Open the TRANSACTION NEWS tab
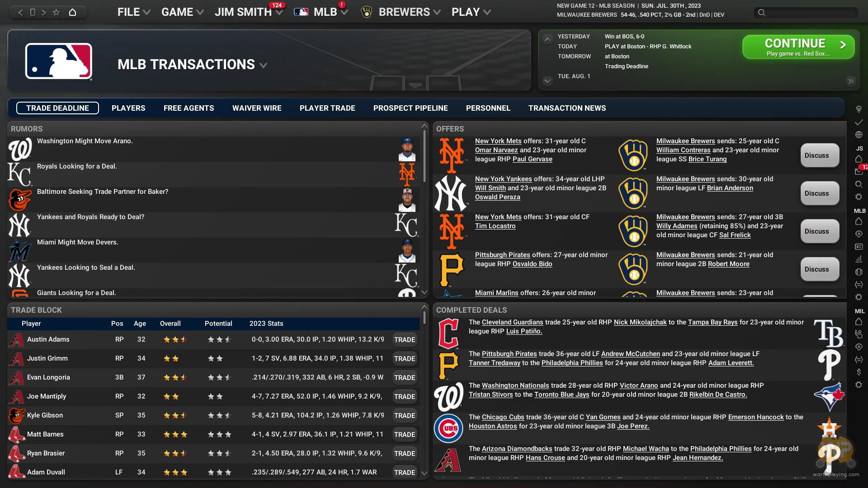Image resolution: width=868 pixels, height=488 pixels. tap(567, 108)
